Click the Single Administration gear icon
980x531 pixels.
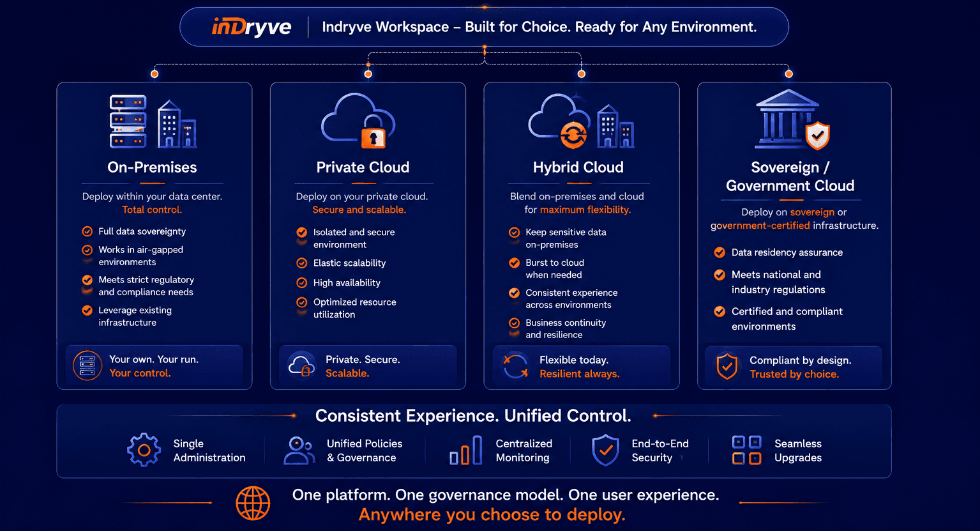[x=144, y=450]
